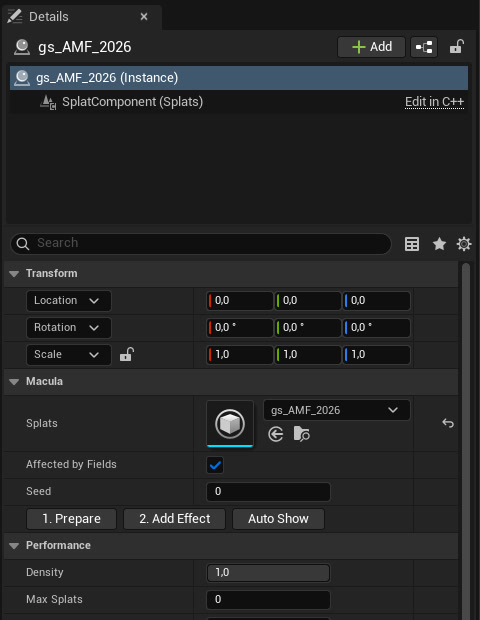The height and width of the screenshot is (620, 480).
Task: Focus the property Search field
Action: [x=201, y=244]
